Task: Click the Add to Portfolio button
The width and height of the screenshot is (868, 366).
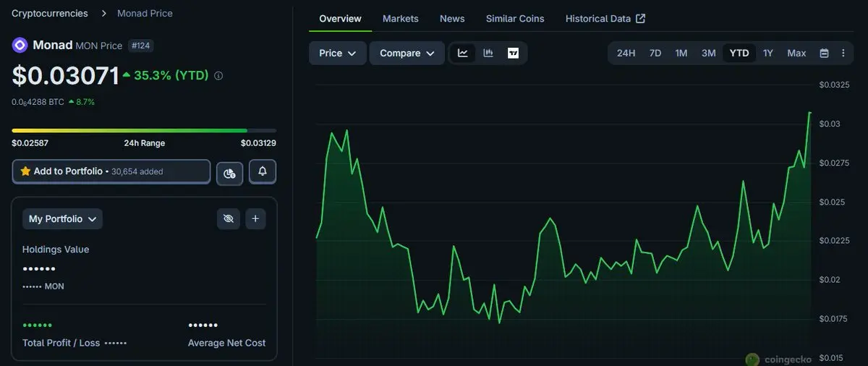Action: 111,171
